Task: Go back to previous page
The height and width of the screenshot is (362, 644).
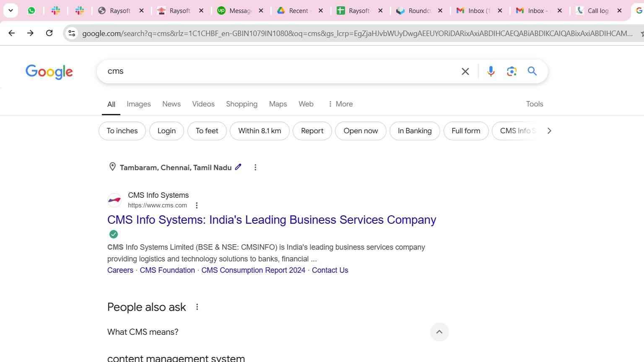Action: [x=11, y=33]
